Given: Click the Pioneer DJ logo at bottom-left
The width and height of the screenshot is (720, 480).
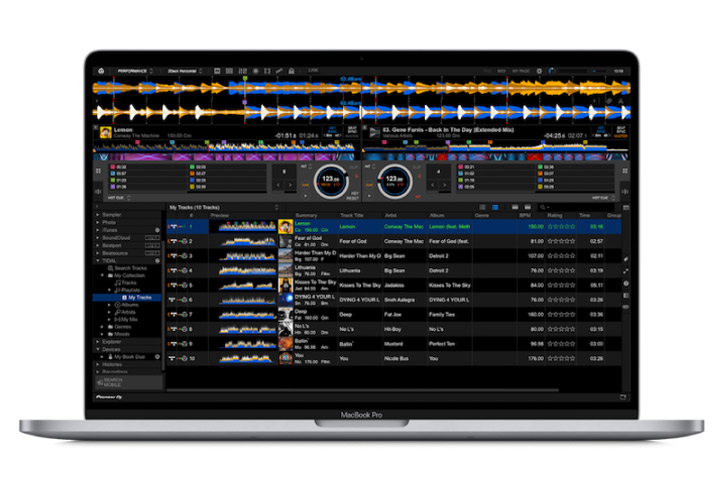Looking at the screenshot, I should (x=108, y=396).
